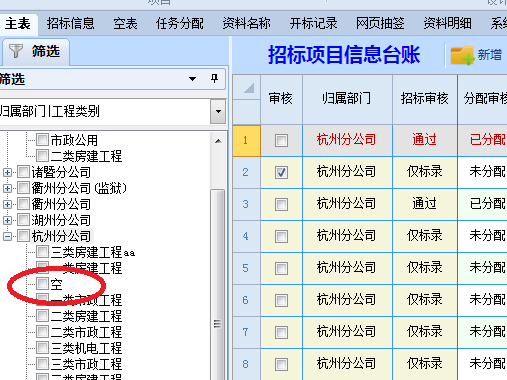The height and width of the screenshot is (380, 507).
Task: Expand the plain 衢州分公司 tree node
Action: point(7,204)
